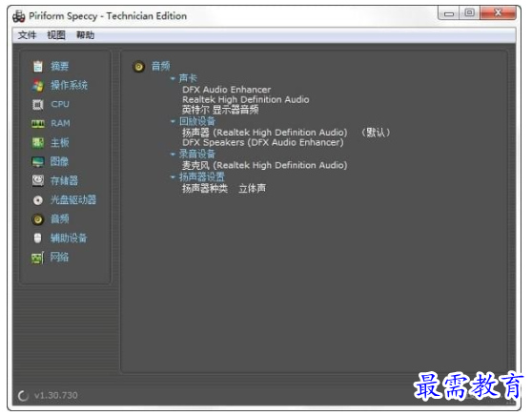Click the 辅助设备 mouse icon
The height and width of the screenshot is (416, 532).
pos(38,238)
